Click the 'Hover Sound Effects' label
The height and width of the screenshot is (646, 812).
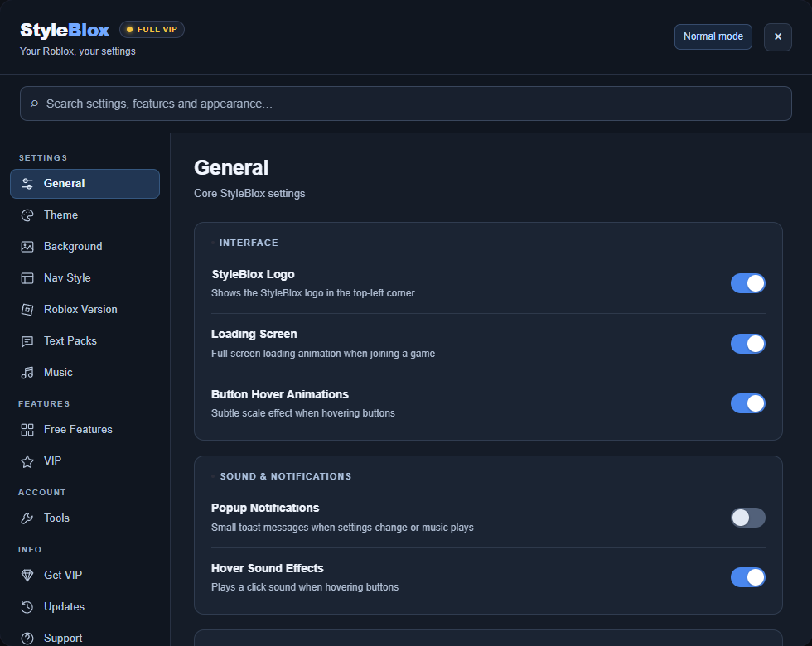coord(267,568)
